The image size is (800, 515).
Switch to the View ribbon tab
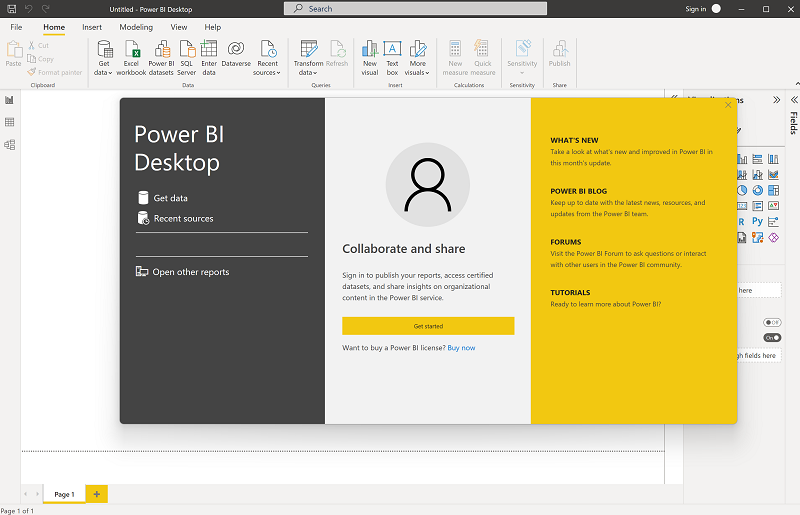point(179,27)
